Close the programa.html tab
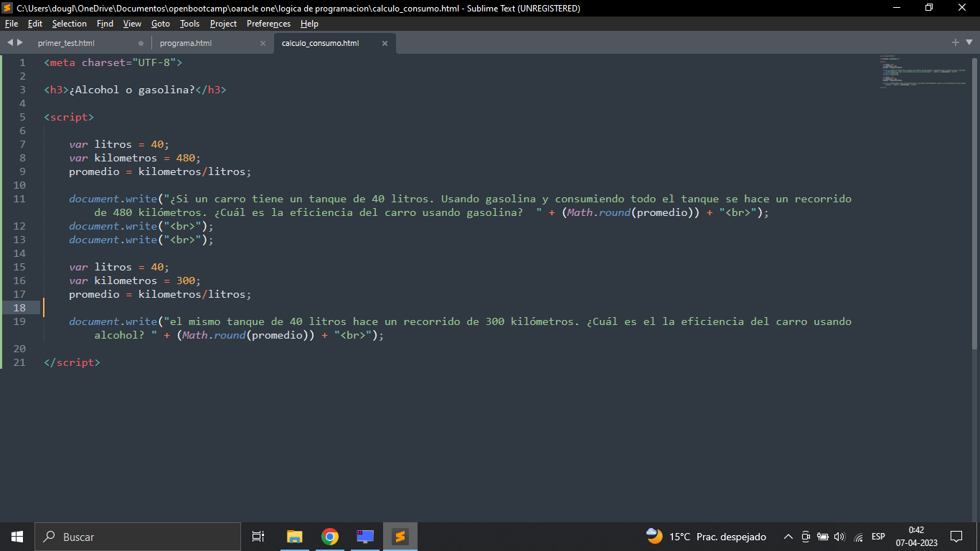The image size is (980, 551). point(263,43)
